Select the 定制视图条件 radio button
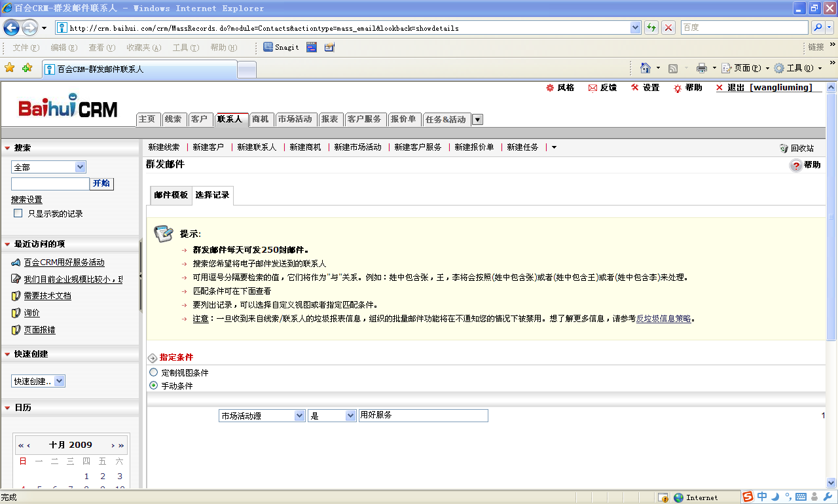This screenshot has width=838, height=504. point(153,372)
